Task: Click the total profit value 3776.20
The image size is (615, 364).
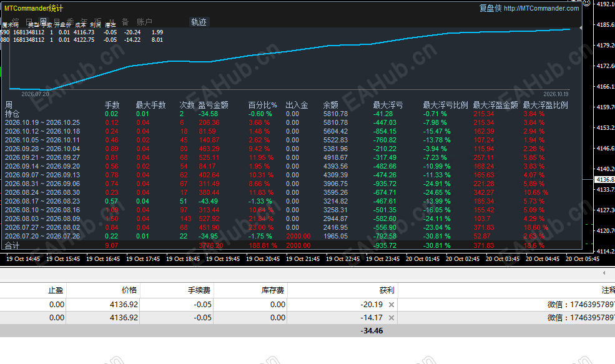Action: [x=210, y=245]
